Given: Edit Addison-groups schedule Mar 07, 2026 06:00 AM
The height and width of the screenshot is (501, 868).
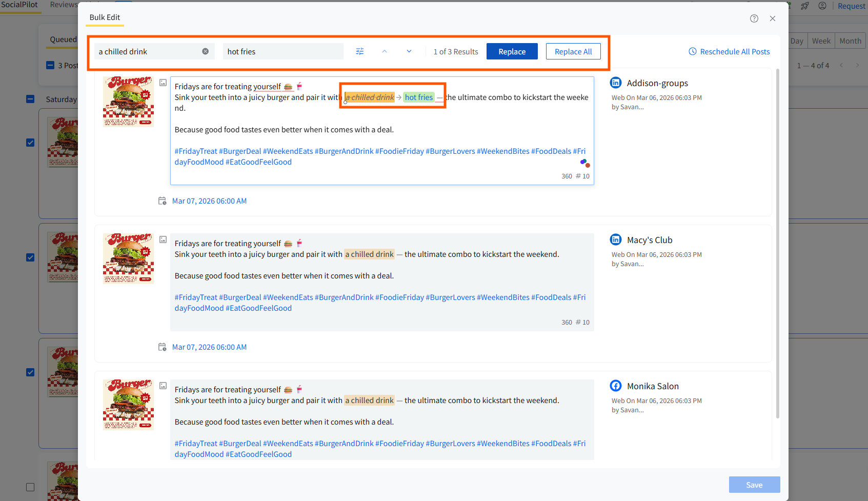Looking at the screenshot, I should click(209, 201).
